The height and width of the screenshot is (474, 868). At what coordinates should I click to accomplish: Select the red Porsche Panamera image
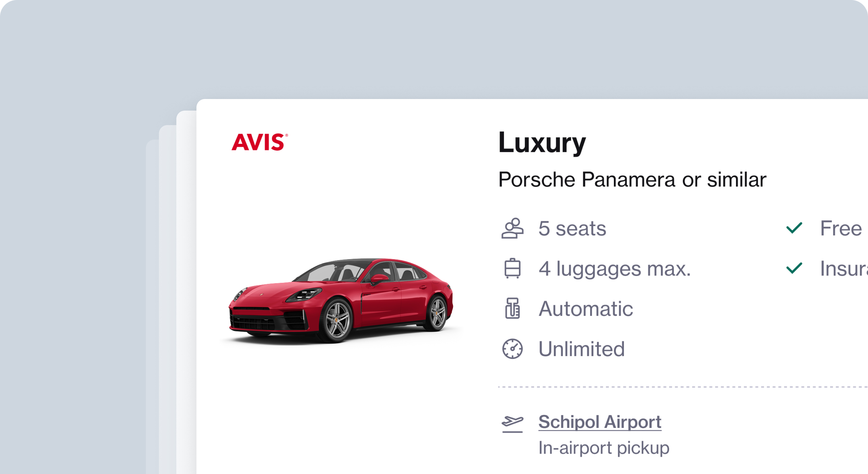click(x=340, y=300)
